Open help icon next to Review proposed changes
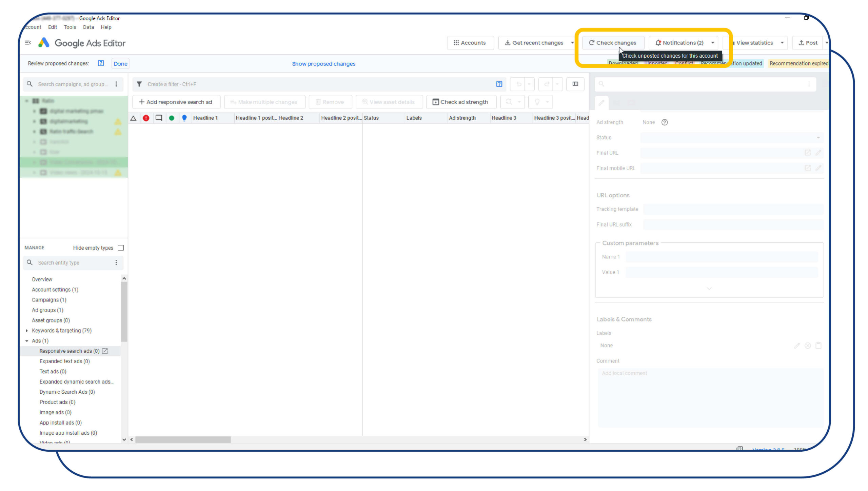The image size is (868, 491). tap(101, 63)
